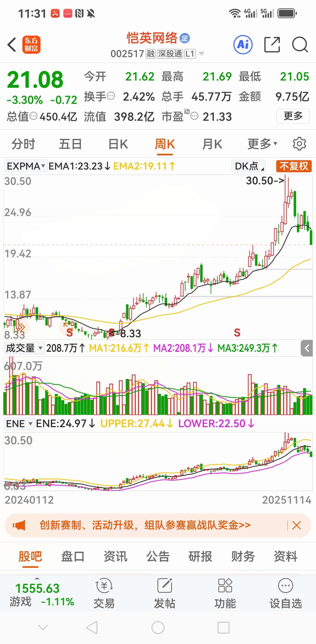The image size is (316, 644).
Task: Open the 成交量 indicator dropdown
Action: pyautogui.click(x=24, y=348)
